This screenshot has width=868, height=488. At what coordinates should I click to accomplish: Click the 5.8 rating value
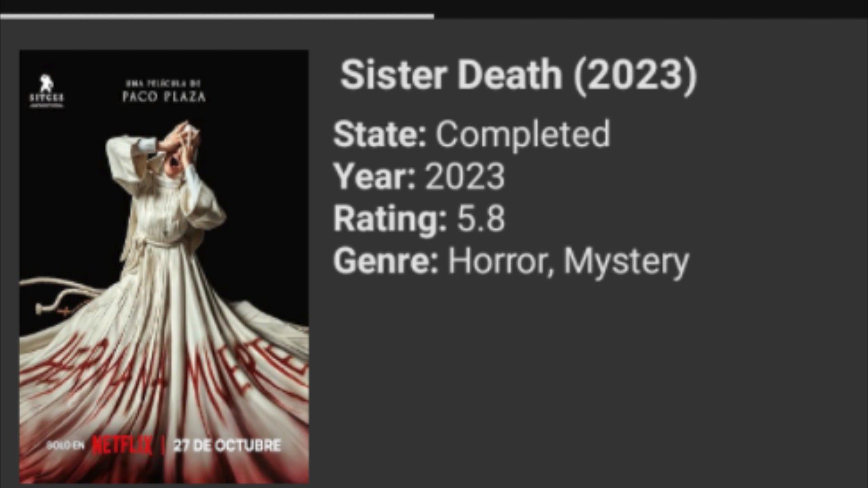click(481, 219)
